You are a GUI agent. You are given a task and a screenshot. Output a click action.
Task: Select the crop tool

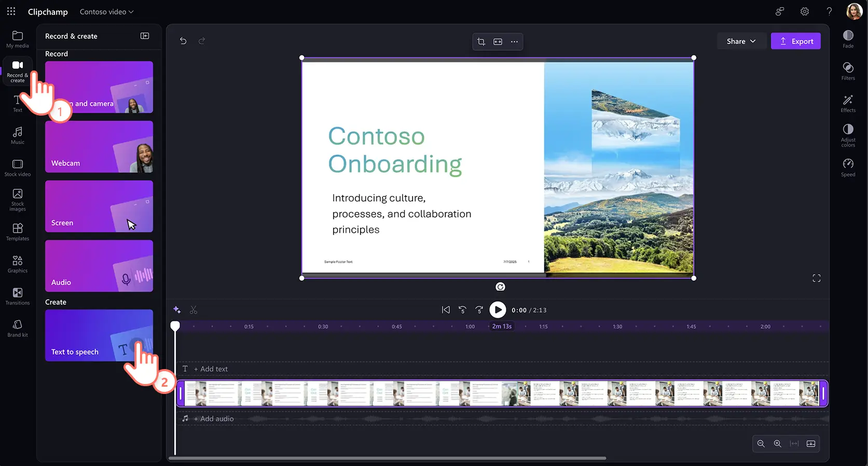tap(481, 41)
